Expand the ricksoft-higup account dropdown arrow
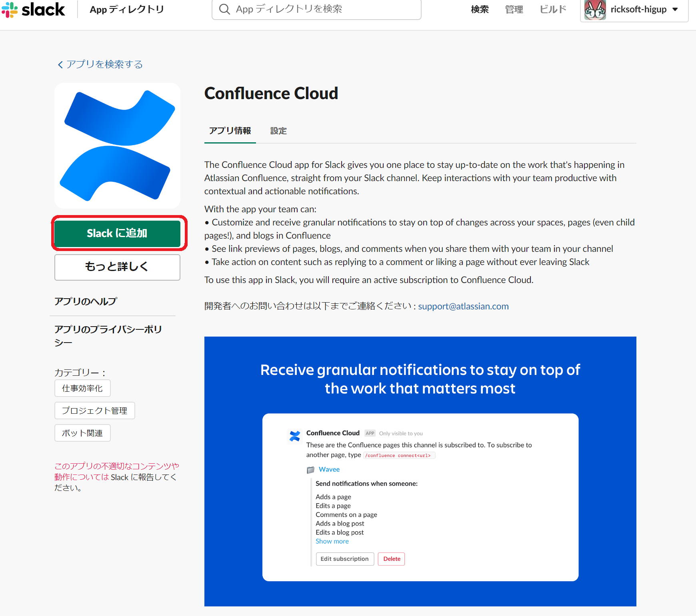This screenshot has height=616, width=696. pyautogui.click(x=675, y=9)
